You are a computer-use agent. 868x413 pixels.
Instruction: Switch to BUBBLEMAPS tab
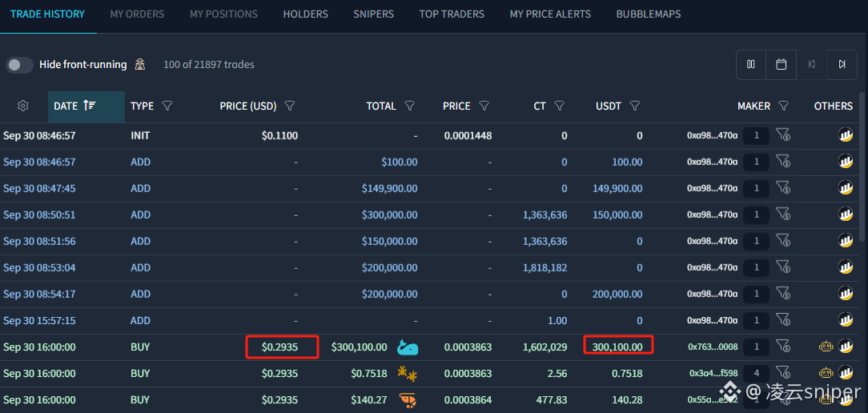point(649,14)
